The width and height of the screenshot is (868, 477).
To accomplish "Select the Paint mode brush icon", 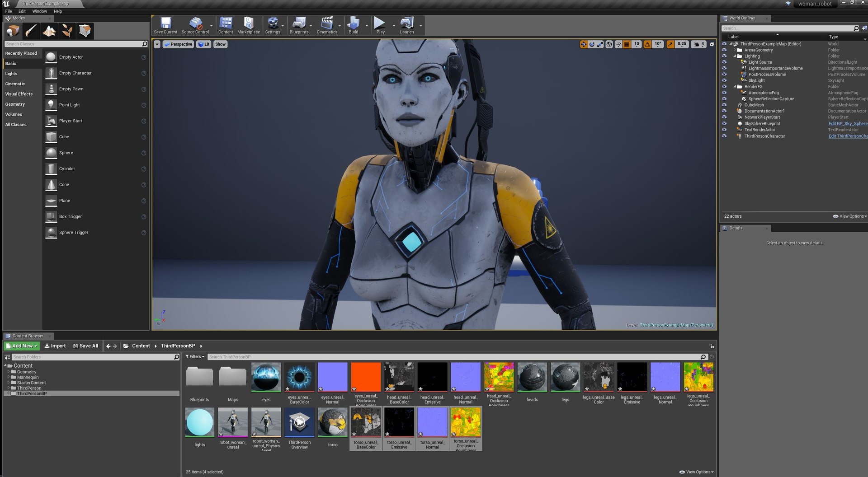I will point(31,31).
